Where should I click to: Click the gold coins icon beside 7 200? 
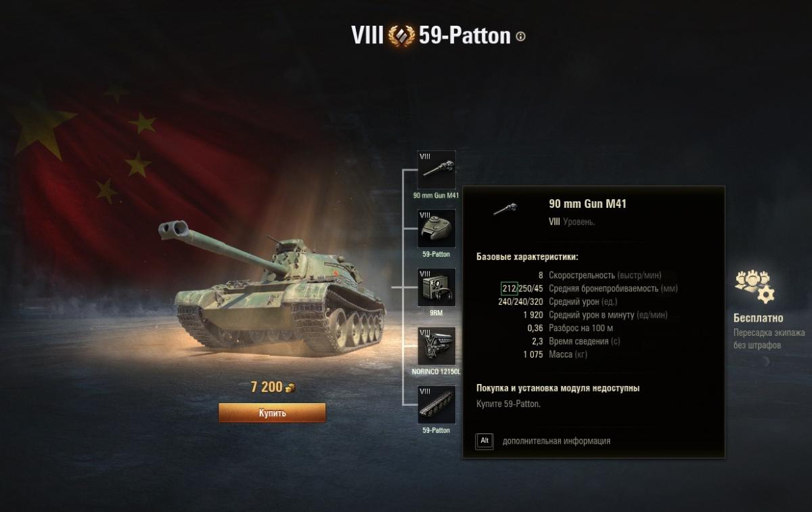(290, 387)
